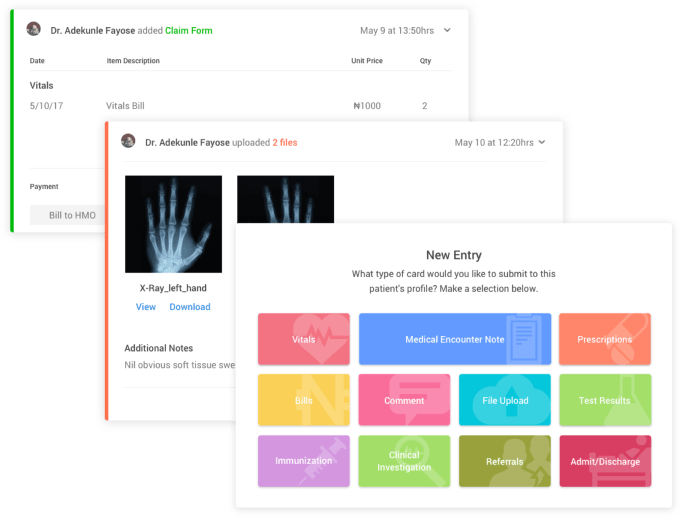This screenshot has height=517, width=680.
Task: Open the Bills card tile
Action: point(304,400)
